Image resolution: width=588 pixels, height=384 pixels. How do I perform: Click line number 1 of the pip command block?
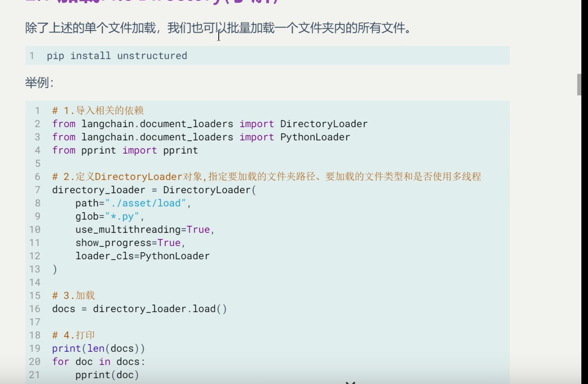[x=32, y=56]
